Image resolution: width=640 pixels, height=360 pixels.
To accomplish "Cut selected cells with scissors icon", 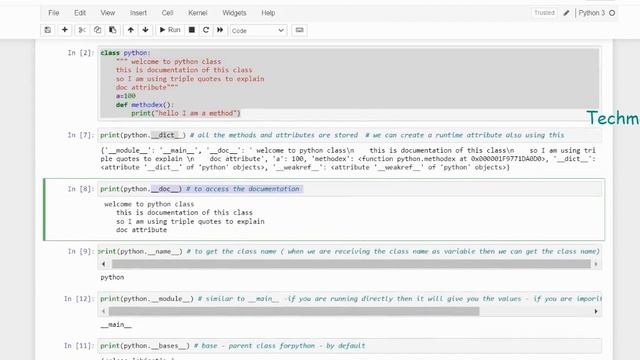I will click(x=82, y=30).
